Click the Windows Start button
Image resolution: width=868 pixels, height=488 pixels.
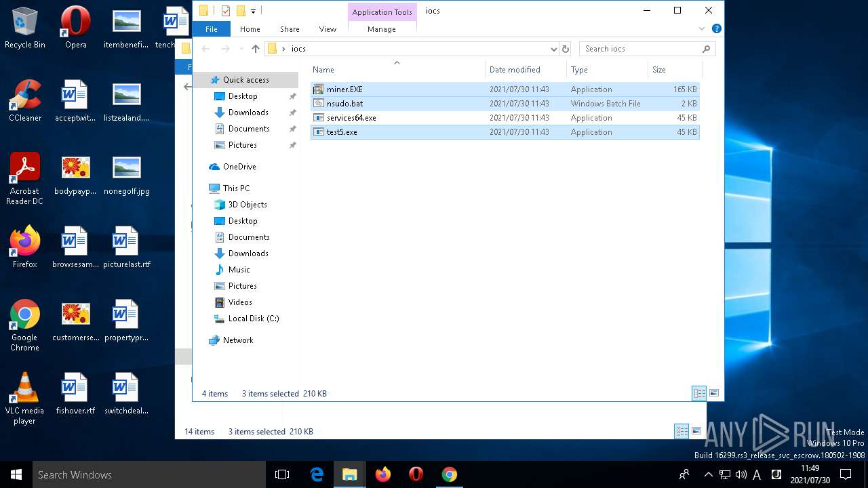(16, 474)
